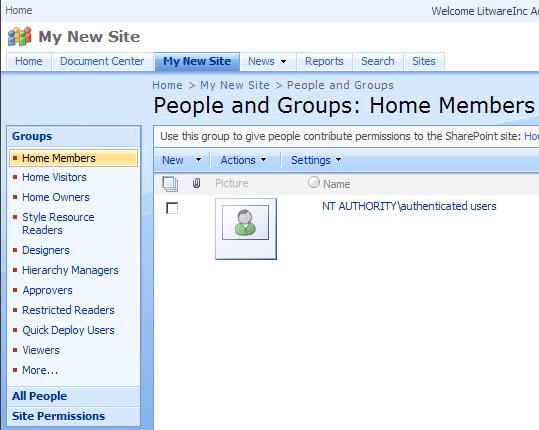Viewport: 539px width, 430px height.
Task: Click the paperclip attachment column icon
Action: tap(196, 183)
